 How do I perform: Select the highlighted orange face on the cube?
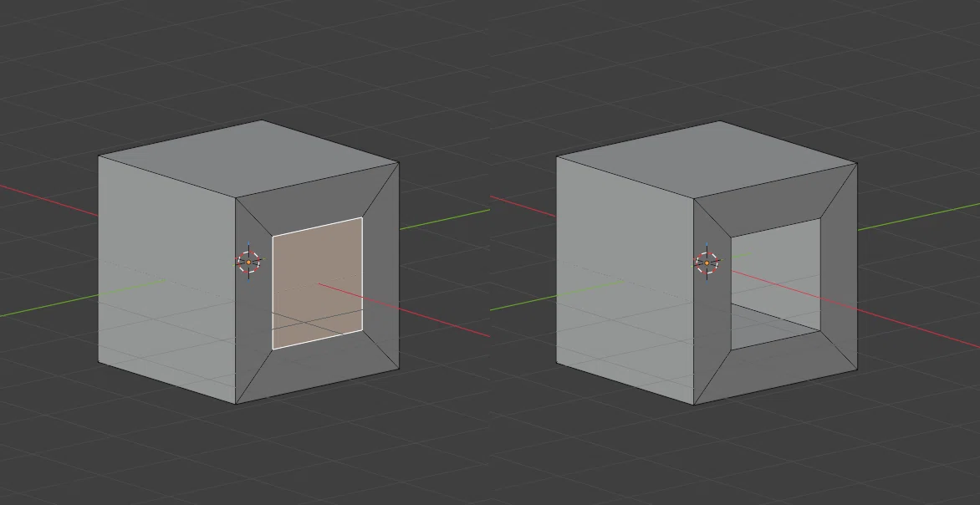(318, 283)
